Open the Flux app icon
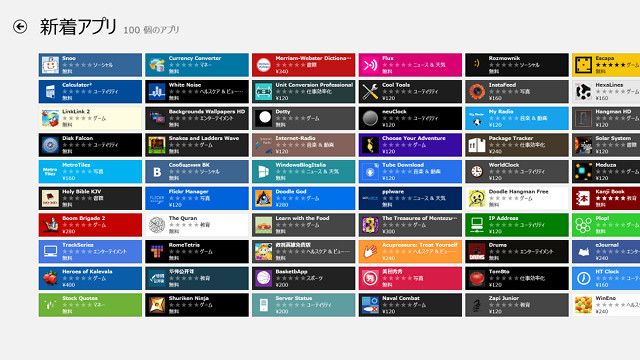Viewport: 640px width, 360px height. (370, 65)
